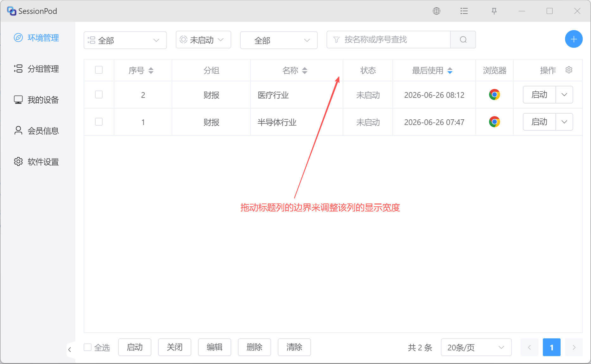The height and width of the screenshot is (364, 591).
Task: Click the blue plus add-environment button
Action: coord(574,39)
